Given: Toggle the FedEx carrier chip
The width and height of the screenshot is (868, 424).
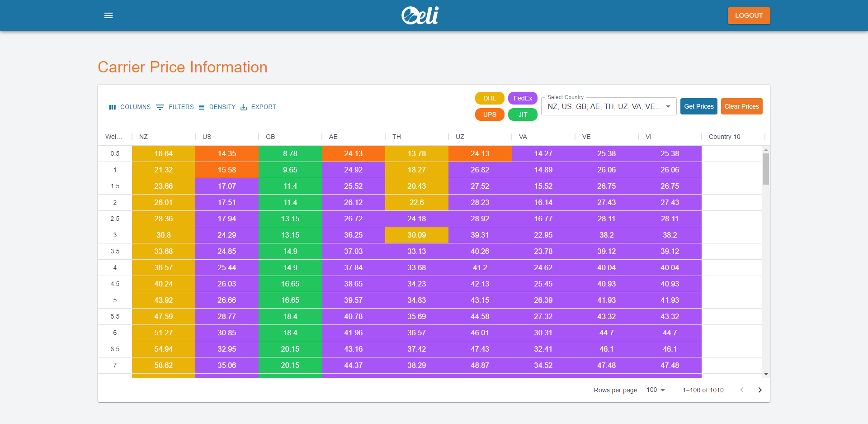Looking at the screenshot, I should 523,98.
